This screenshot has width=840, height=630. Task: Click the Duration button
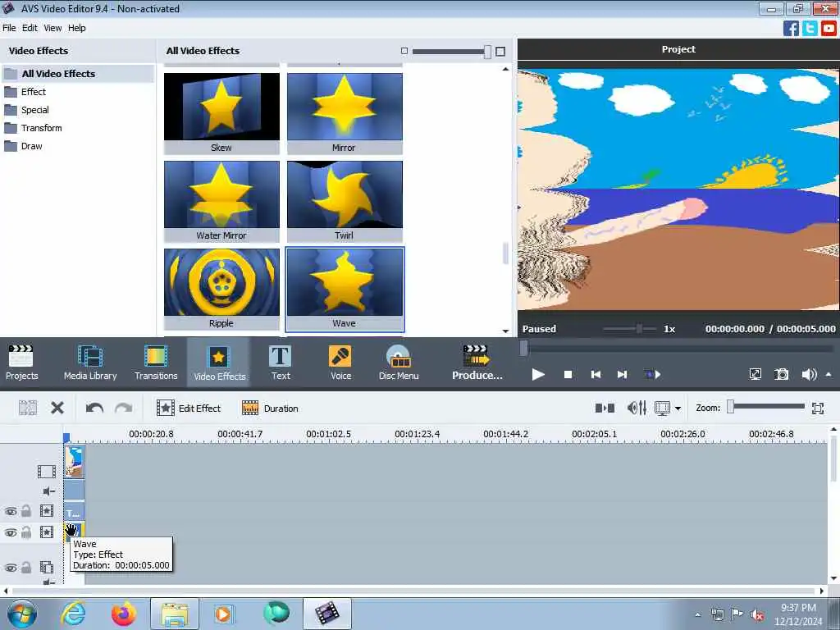pyautogui.click(x=270, y=409)
